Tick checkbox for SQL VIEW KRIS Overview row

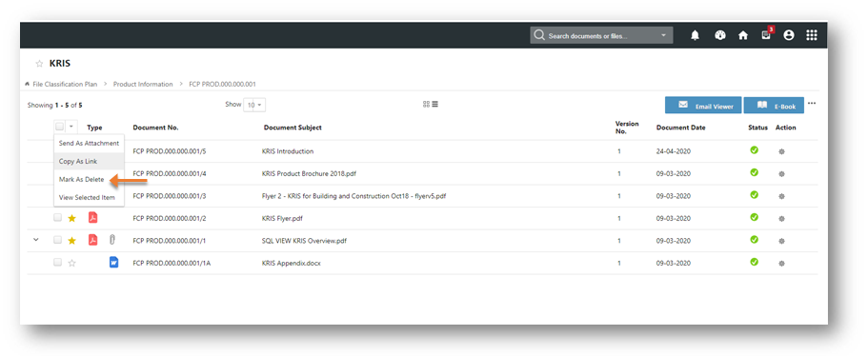tap(57, 240)
